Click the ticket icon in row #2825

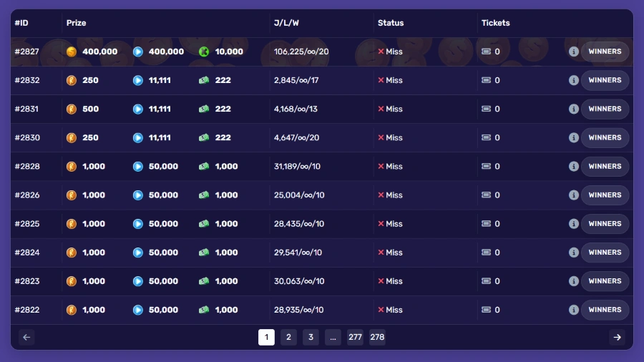[x=487, y=223]
